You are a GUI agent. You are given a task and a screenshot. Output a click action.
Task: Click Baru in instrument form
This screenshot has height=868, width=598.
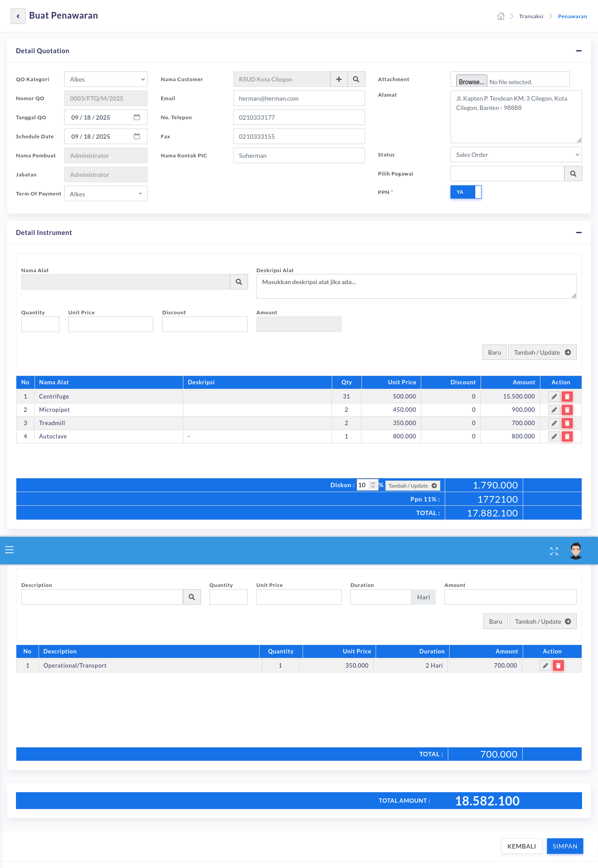pyautogui.click(x=494, y=352)
